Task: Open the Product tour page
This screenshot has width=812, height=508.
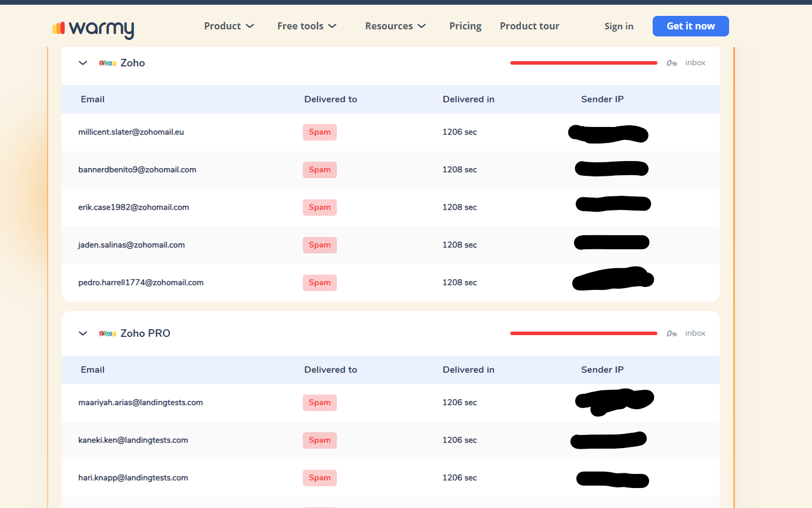Action: (530, 26)
